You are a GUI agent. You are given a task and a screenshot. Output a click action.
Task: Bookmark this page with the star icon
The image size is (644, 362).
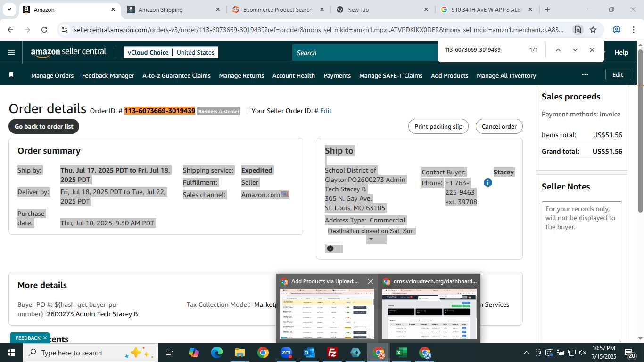[593, 30]
